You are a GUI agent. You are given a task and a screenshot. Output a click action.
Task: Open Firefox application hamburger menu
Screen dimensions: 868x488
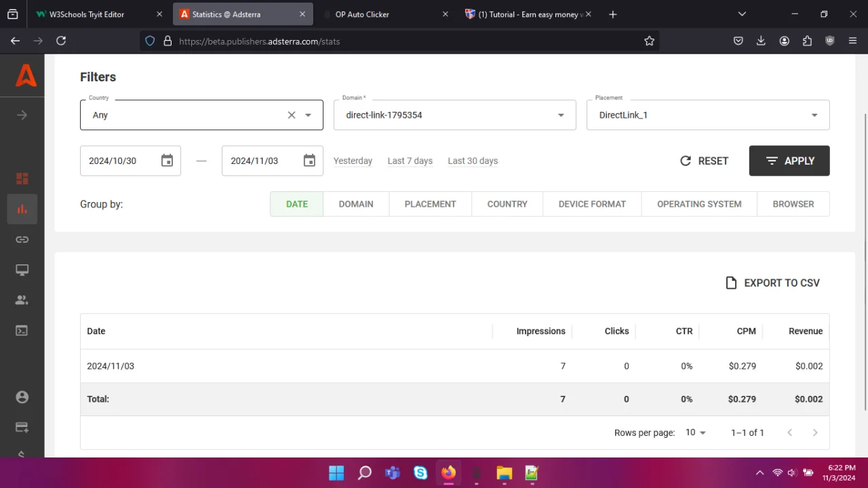click(x=852, y=41)
